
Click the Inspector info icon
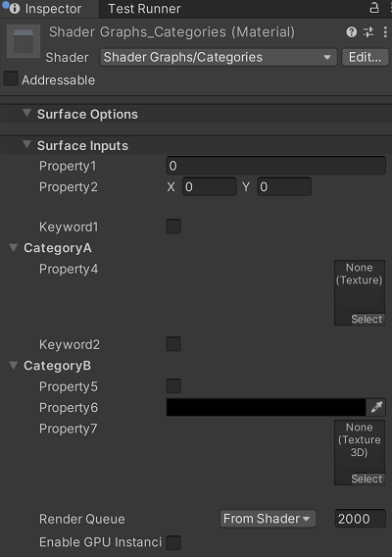[x=15, y=9]
